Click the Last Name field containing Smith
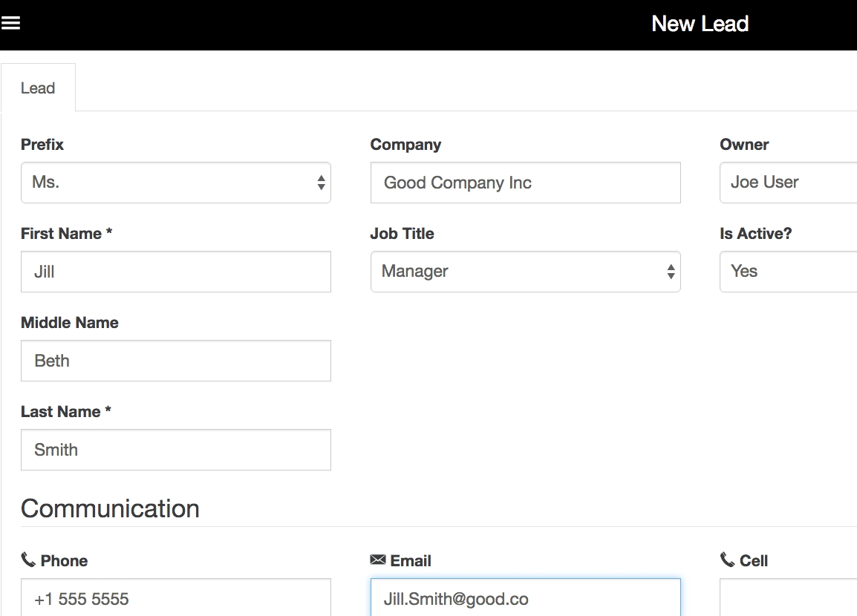Viewport: 857px width, 616px height. coord(175,450)
